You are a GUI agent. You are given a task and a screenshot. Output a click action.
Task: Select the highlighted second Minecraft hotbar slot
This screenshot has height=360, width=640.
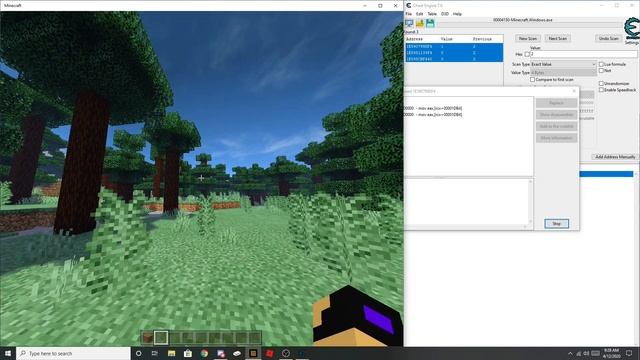tap(161, 338)
